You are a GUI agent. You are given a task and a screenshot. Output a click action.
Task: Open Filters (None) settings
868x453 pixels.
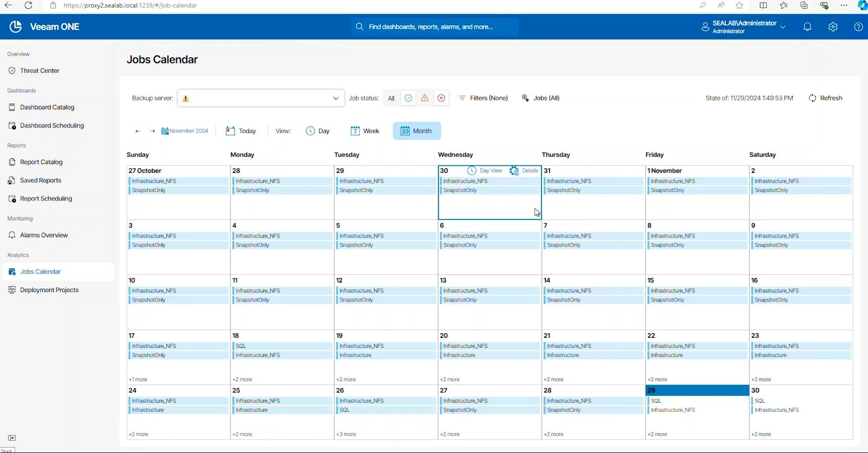pyautogui.click(x=483, y=98)
